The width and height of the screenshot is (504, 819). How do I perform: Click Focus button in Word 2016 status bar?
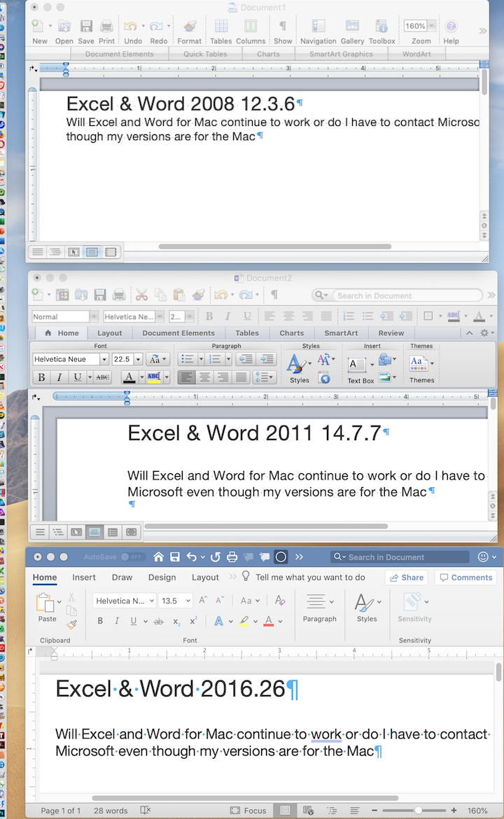[x=248, y=811]
